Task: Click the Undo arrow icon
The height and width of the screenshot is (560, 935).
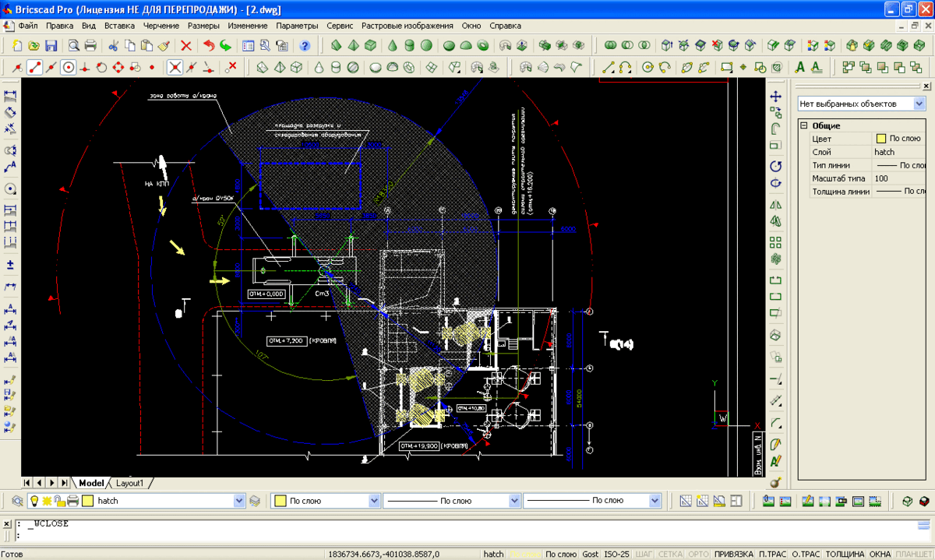Action: (209, 45)
